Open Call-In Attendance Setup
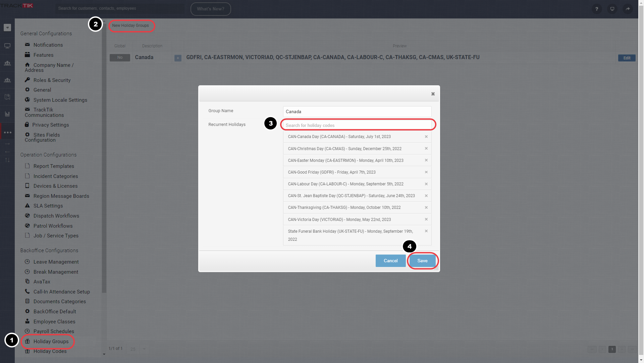Screen dimensions: 644x363 click(x=61, y=292)
